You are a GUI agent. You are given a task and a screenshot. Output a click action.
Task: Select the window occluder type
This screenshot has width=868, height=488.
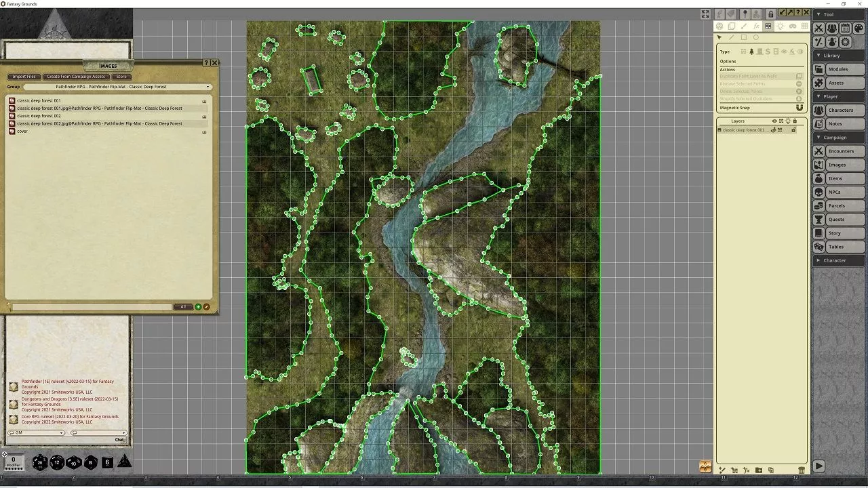pyautogui.click(x=776, y=52)
